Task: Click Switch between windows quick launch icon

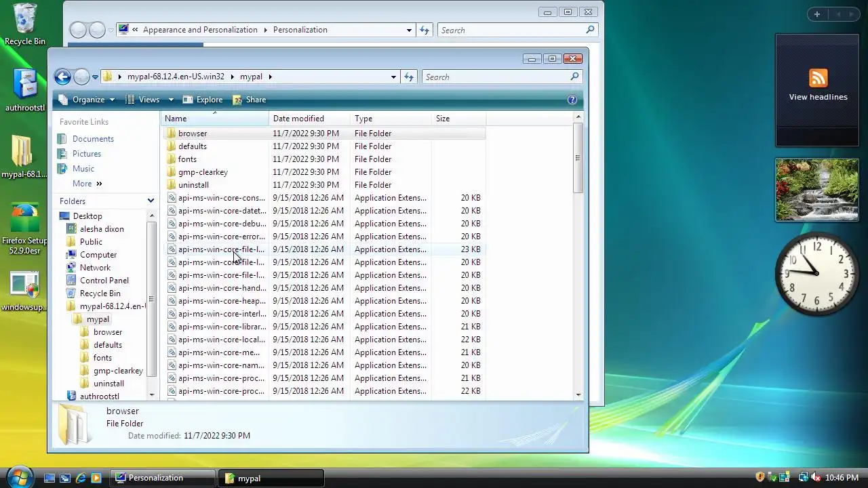Action: [65, 478]
